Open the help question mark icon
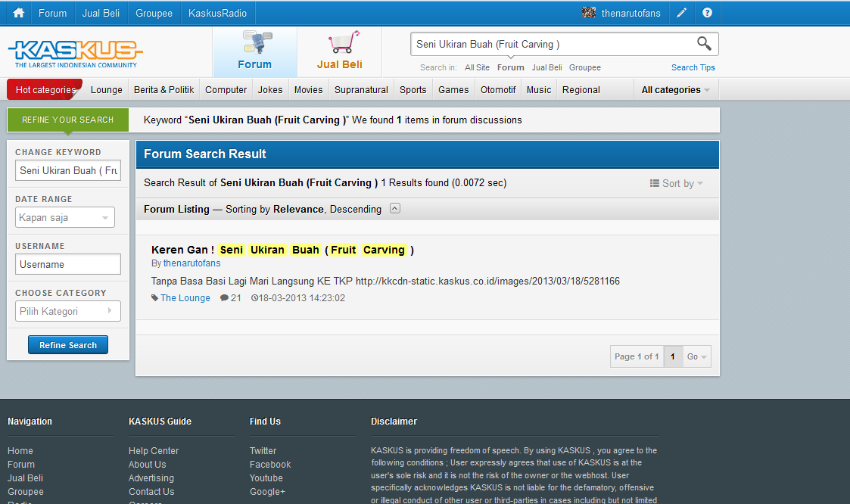The width and height of the screenshot is (850, 504). coord(707,12)
